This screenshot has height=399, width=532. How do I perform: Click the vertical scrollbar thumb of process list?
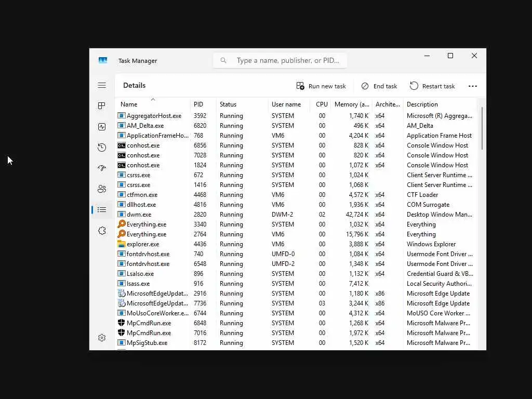(x=482, y=128)
